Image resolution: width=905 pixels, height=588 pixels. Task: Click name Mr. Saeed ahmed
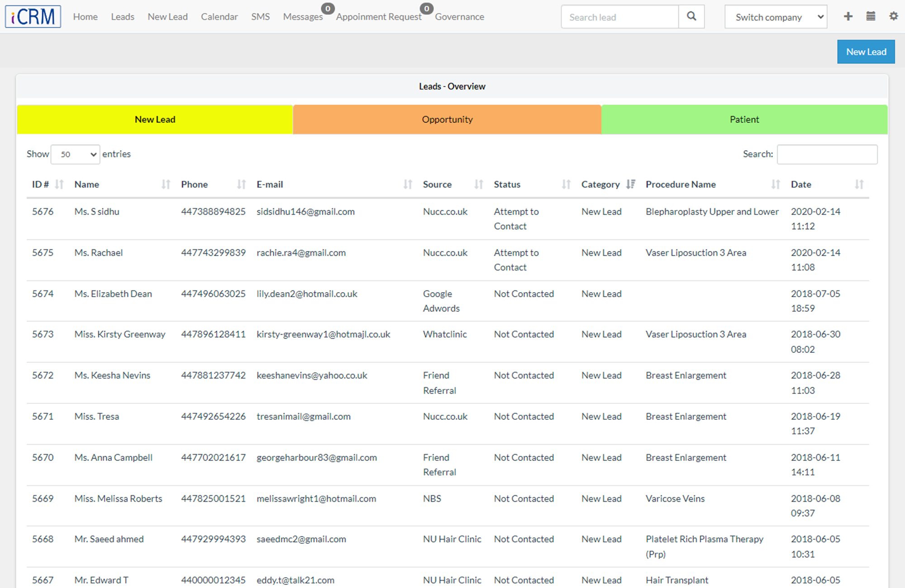(109, 539)
